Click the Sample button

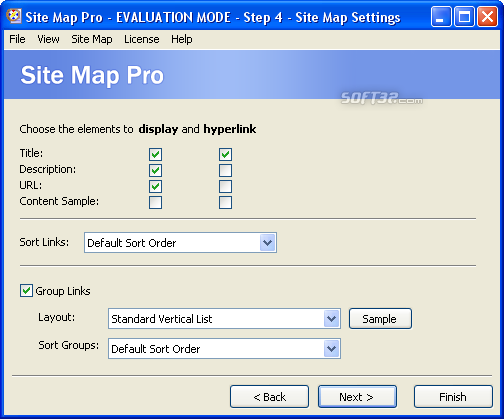pyautogui.click(x=380, y=319)
